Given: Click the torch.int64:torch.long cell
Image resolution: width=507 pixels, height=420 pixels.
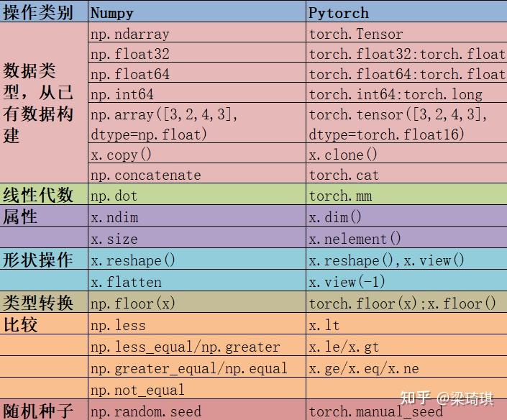Looking at the screenshot, I should click(x=406, y=93).
